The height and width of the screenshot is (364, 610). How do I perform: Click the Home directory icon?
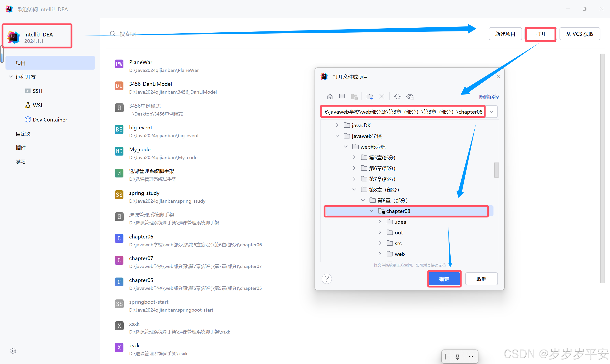click(x=330, y=97)
